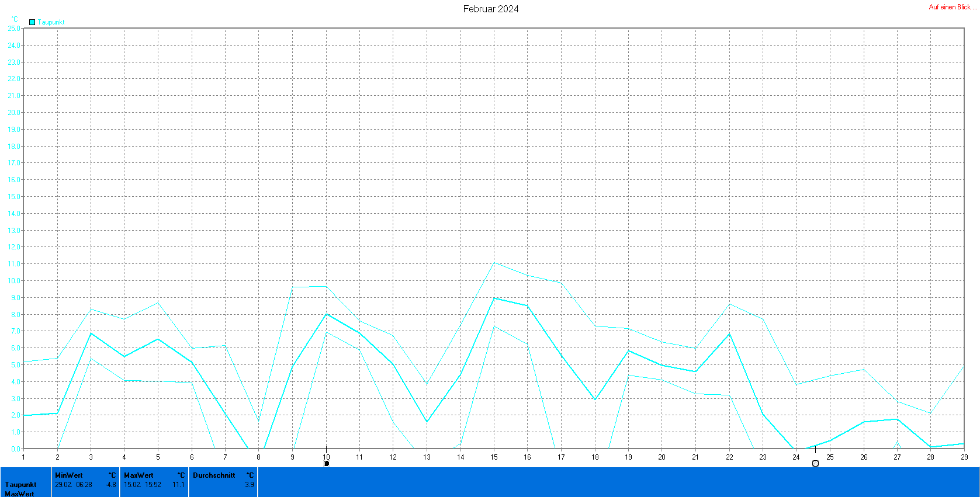Image resolution: width=980 pixels, height=497 pixels.
Task: Click the '0.0' y-axis label
Action: click(x=15, y=449)
